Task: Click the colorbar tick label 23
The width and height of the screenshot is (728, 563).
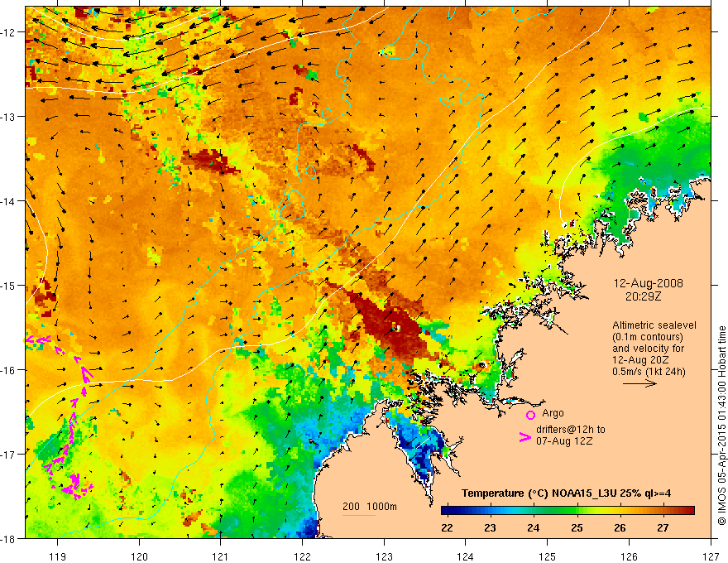Action: click(x=491, y=528)
